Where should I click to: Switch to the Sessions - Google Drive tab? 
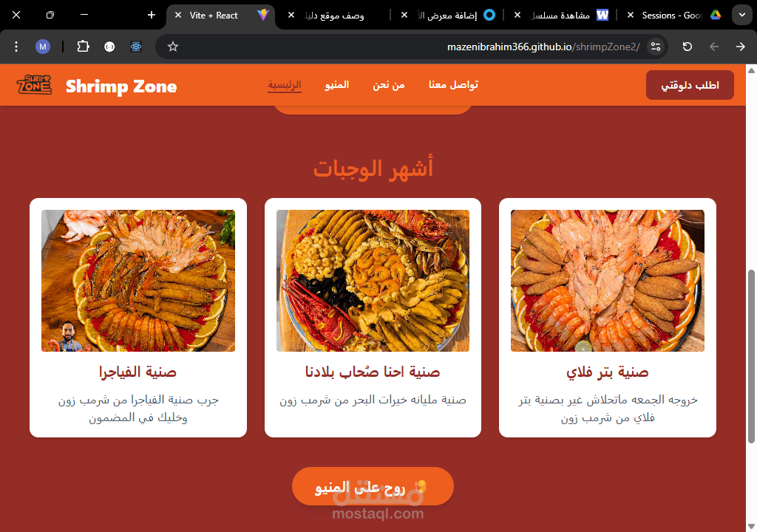point(675,16)
